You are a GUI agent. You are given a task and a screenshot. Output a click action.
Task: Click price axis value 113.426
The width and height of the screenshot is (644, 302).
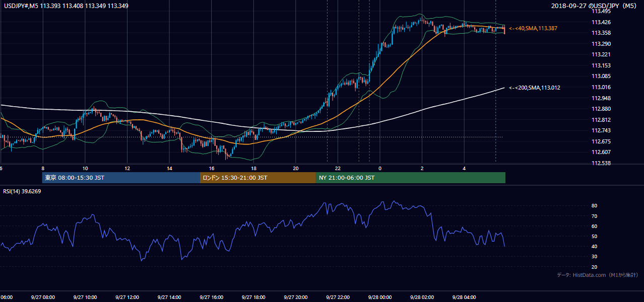click(x=601, y=22)
